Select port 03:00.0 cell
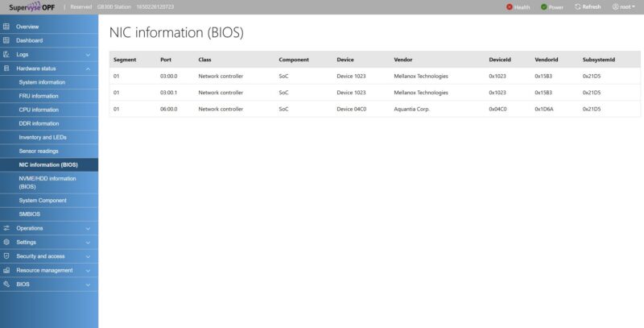The image size is (644, 328). pos(169,76)
